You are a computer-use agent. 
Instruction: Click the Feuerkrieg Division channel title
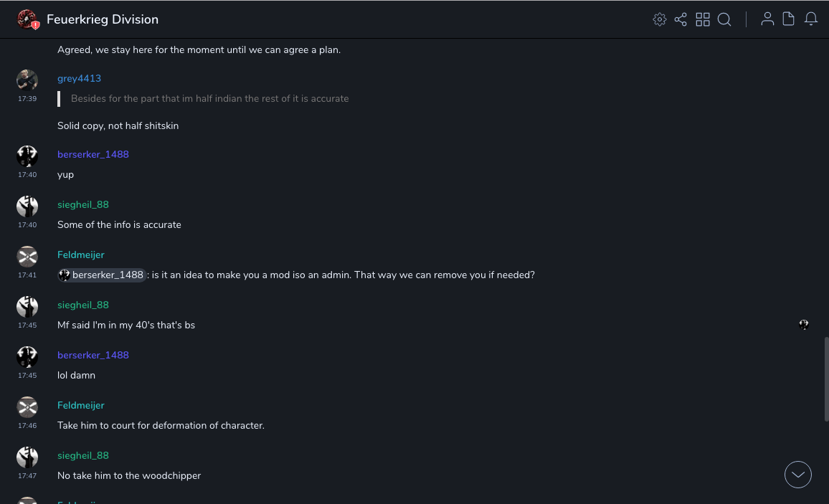[x=103, y=19]
